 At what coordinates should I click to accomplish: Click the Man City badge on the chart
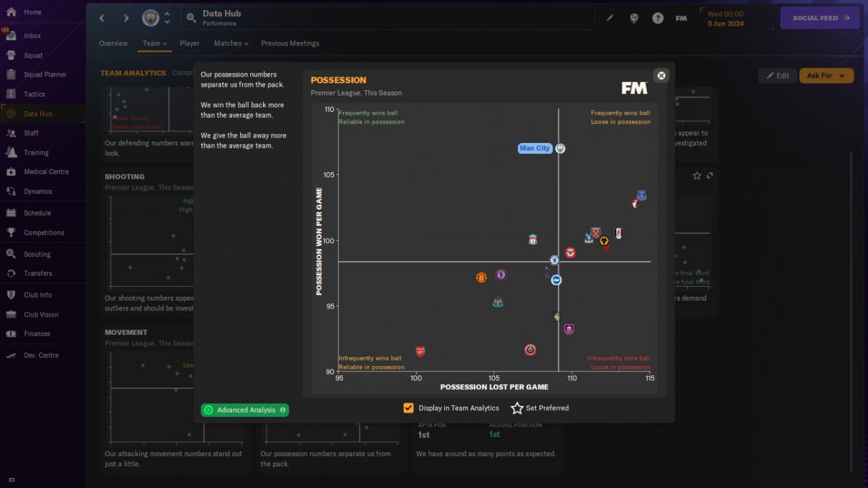(x=560, y=148)
